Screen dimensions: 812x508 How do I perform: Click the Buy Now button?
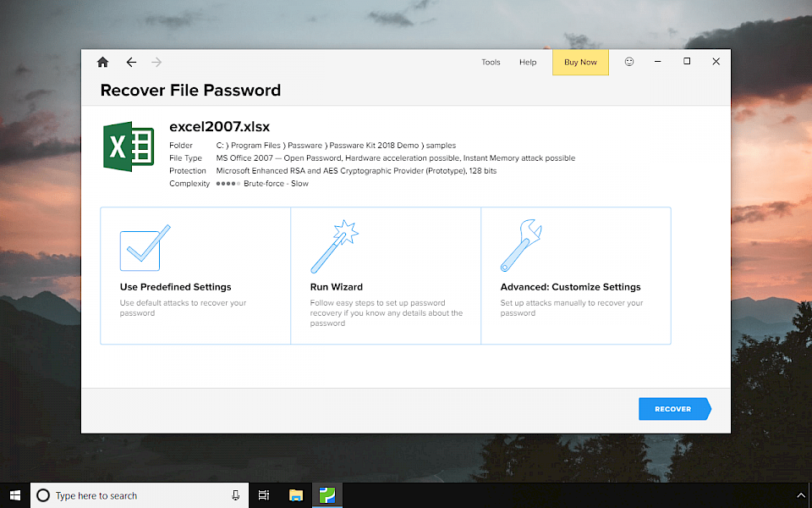[x=580, y=62]
